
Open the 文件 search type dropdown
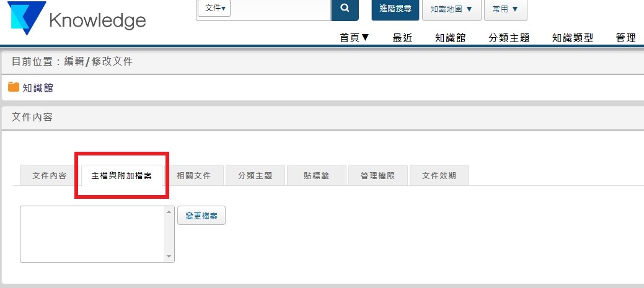pyautogui.click(x=214, y=8)
